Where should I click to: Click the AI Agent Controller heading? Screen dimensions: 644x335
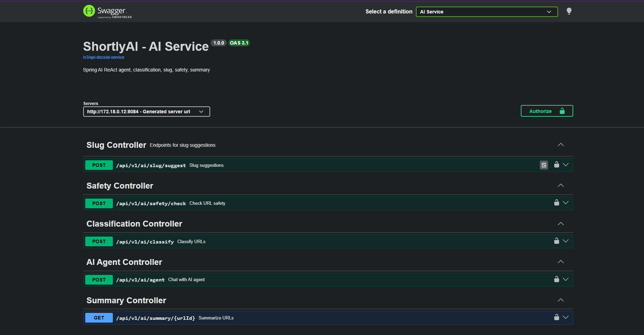pos(124,262)
